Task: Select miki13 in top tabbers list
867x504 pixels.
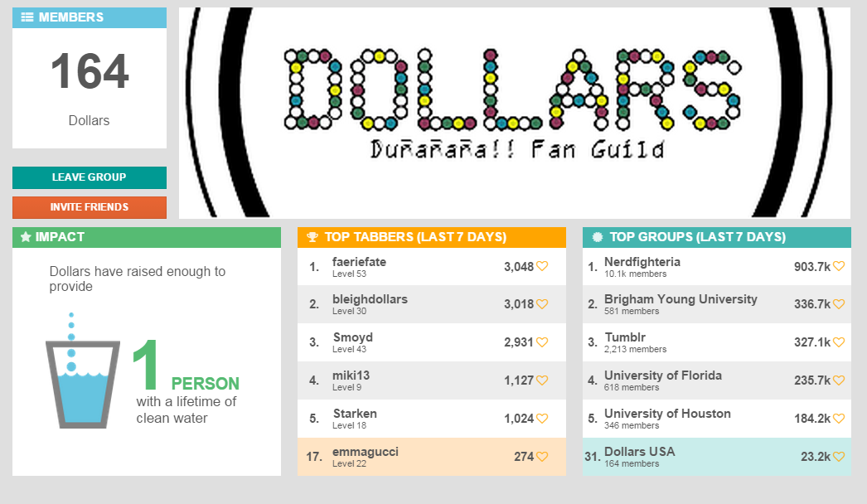Action: 431,380
